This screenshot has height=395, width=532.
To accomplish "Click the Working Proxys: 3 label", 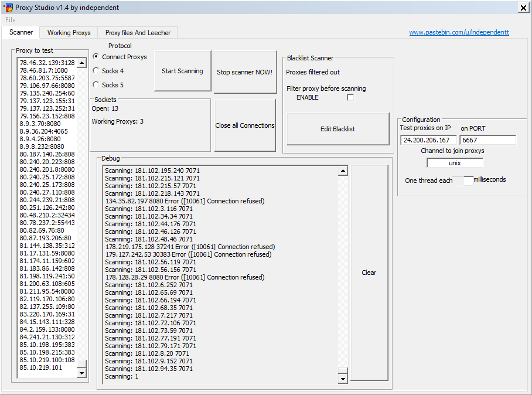I will click(x=117, y=121).
